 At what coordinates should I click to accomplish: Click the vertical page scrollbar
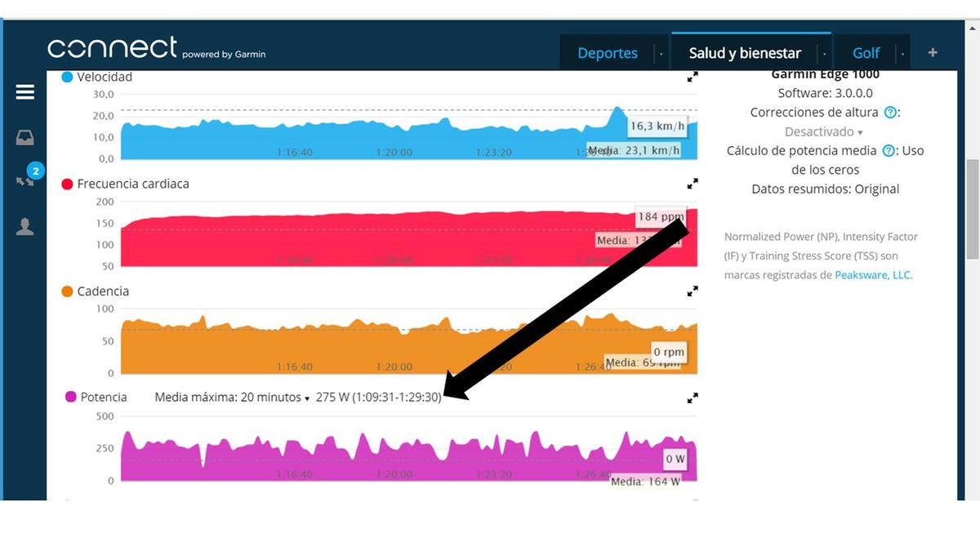pos(972,209)
